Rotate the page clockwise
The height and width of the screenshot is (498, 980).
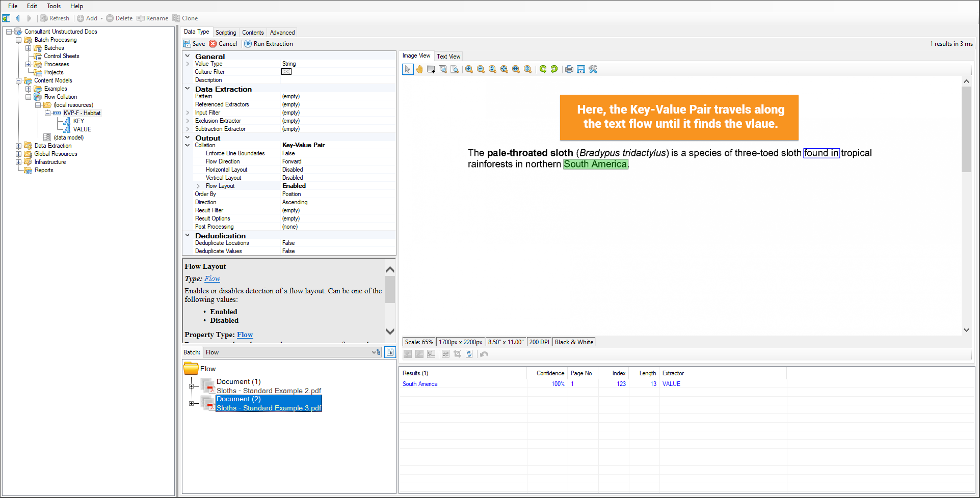[543, 69]
